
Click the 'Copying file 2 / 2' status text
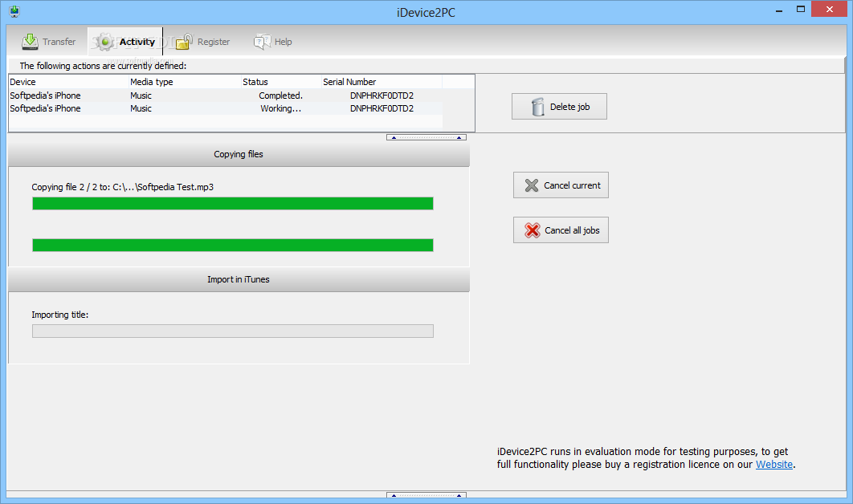coord(122,187)
